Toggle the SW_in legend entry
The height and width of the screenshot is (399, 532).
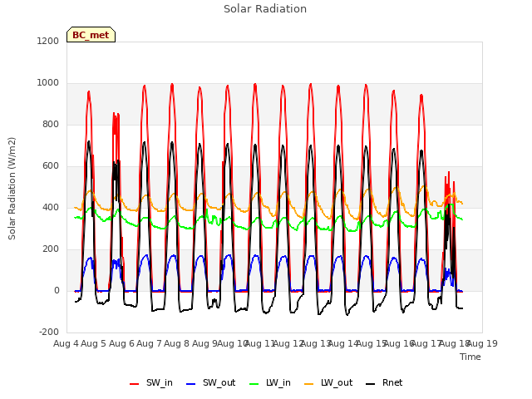(x=151, y=383)
